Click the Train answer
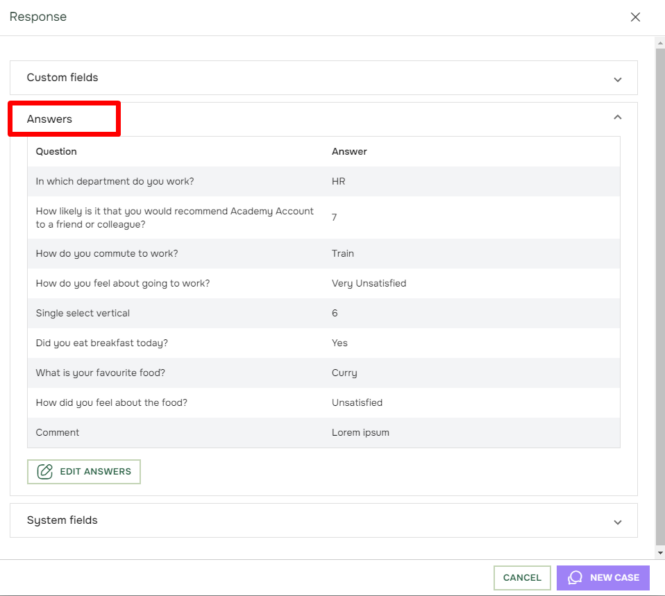The width and height of the screenshot is (665, 596). pyautogui.click(x=343, y=253)
